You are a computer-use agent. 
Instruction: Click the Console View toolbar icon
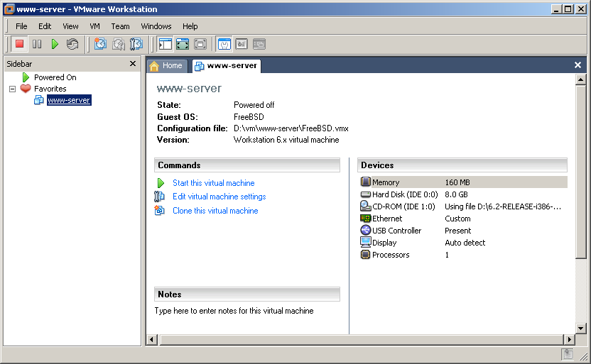pos(259,44)
